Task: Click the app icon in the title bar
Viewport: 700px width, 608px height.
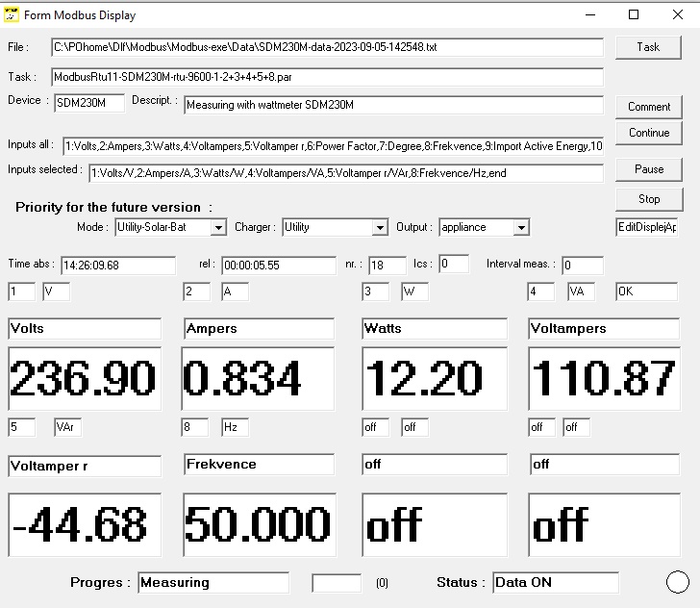Action: coord(12,14)
